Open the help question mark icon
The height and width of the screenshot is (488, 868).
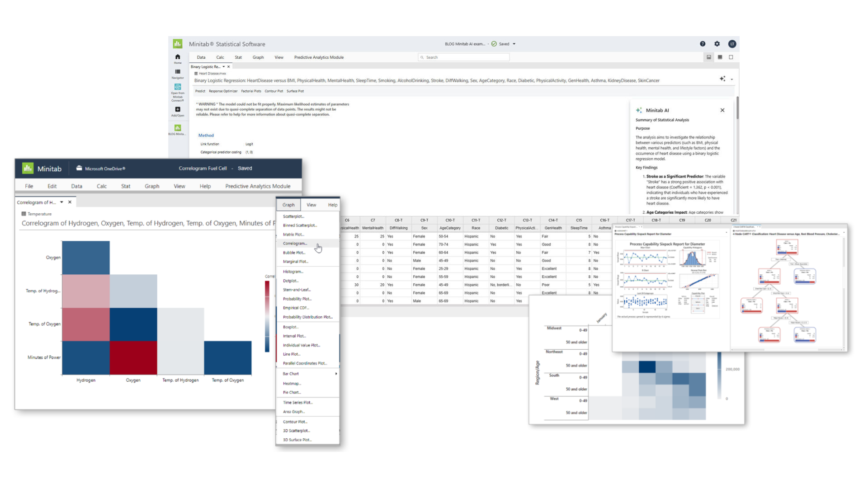703,44
